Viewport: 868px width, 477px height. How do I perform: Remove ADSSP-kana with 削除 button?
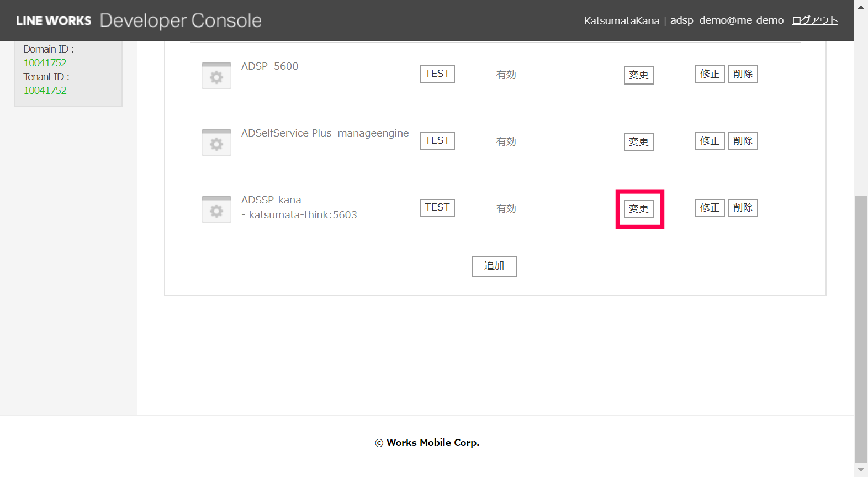(743, 208)
